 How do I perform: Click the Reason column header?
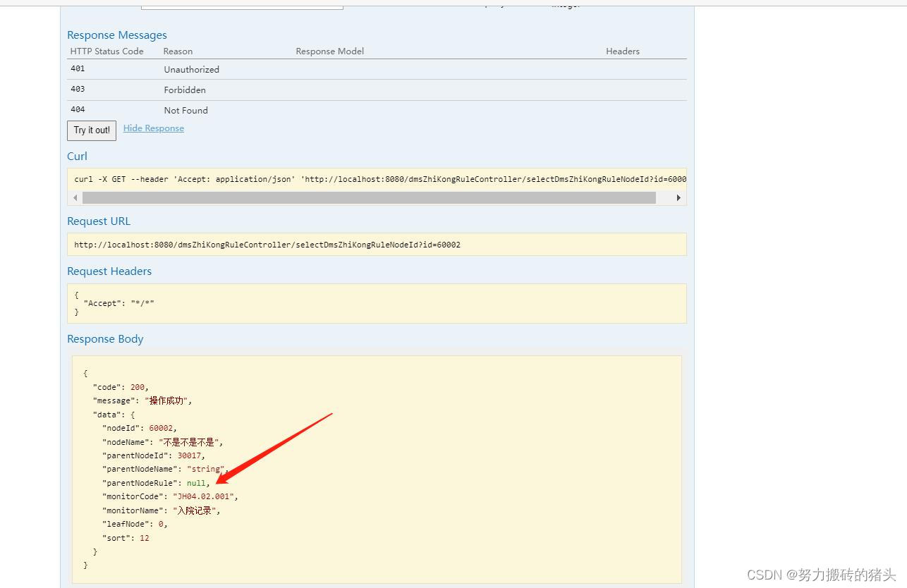[178, 51]
